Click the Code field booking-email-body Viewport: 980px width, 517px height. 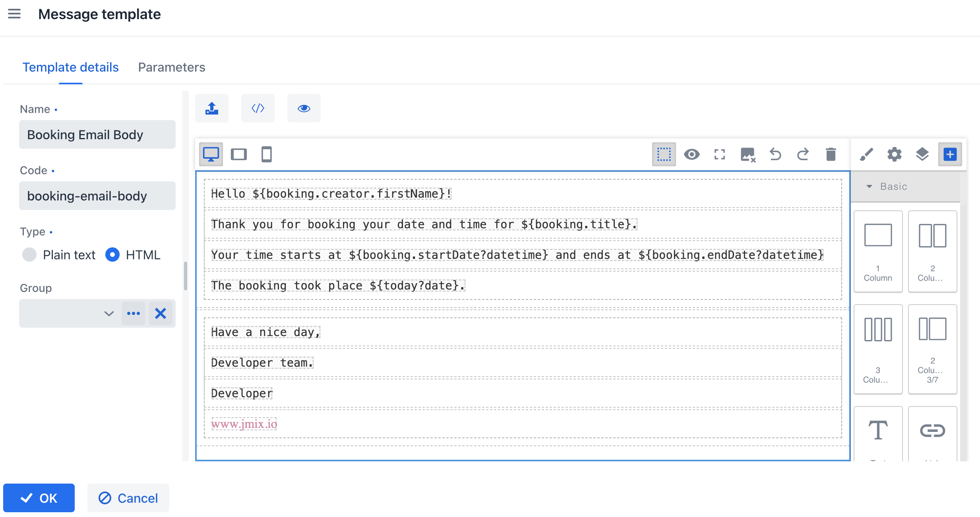tap(97, 196)
